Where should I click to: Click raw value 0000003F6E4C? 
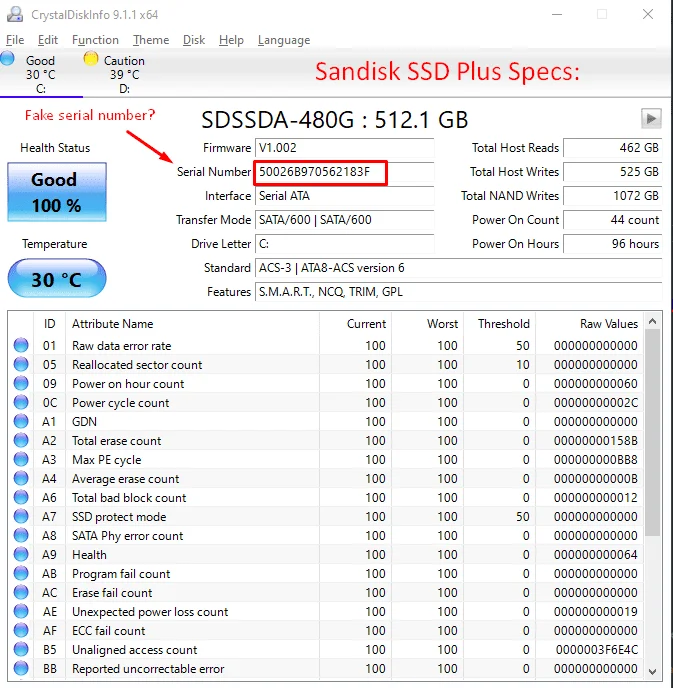point(597,649)
